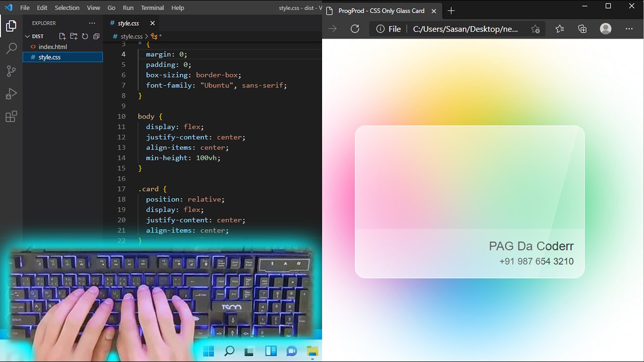
Task: Open the Terminal menu
Action: 152,8
